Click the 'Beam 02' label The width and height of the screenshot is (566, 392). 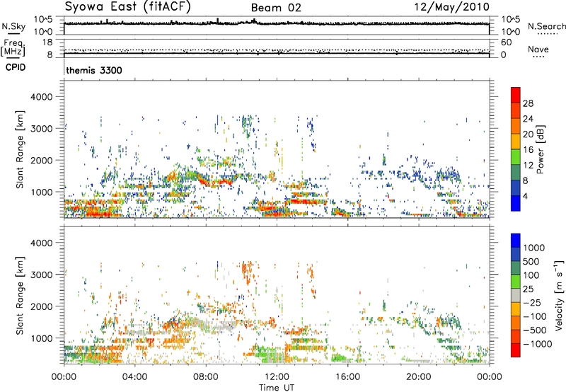(x=276, y=8)
